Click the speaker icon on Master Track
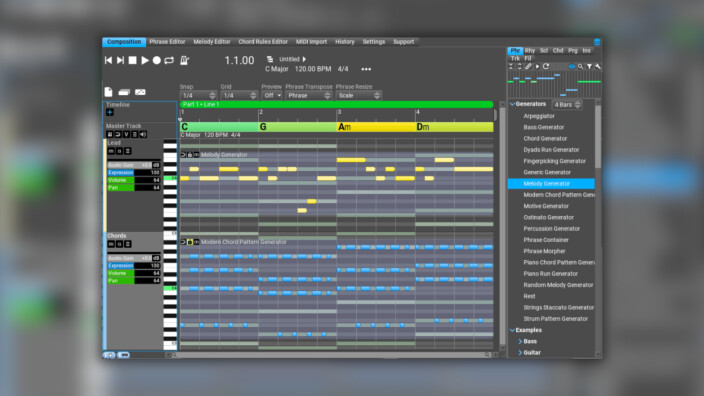The width and height of the screenshot is (704, 396). (143, 134)
